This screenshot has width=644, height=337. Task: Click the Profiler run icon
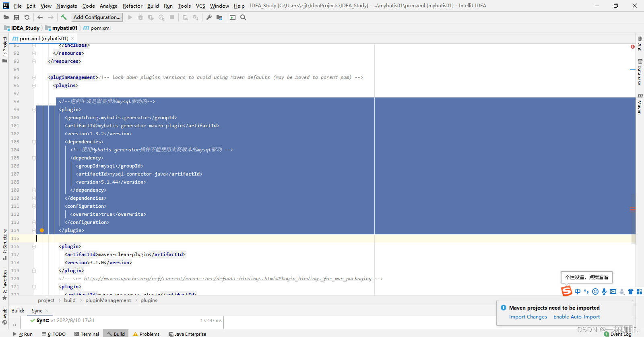coord(161,17)
